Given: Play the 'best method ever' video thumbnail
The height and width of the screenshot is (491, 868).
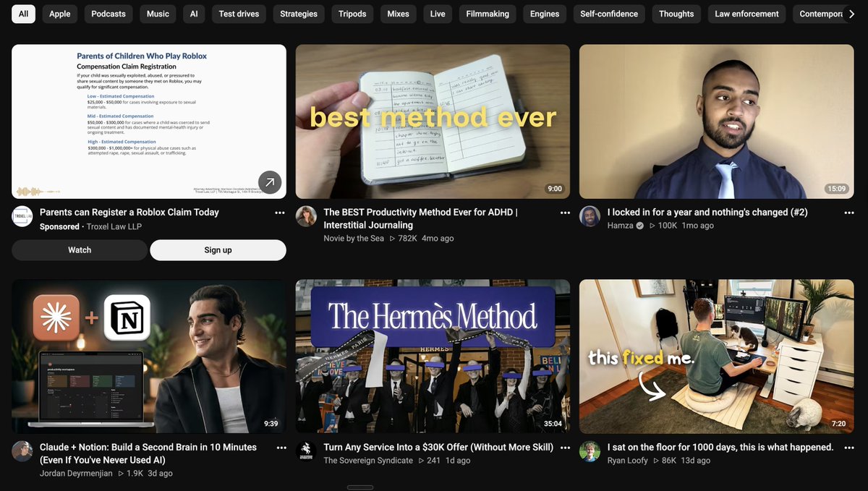Looking at the screenshot, I should point(433,121).
